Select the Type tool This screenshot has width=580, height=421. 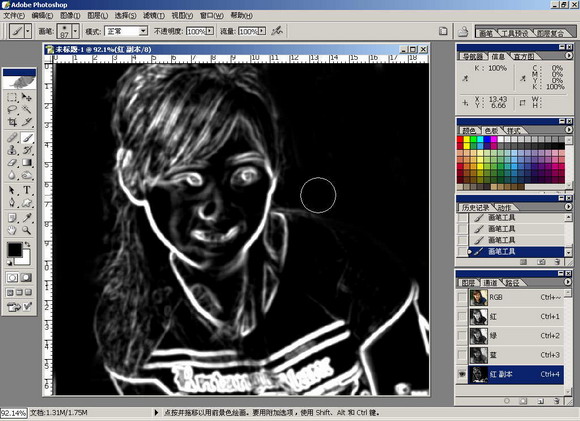coord(27,190)
